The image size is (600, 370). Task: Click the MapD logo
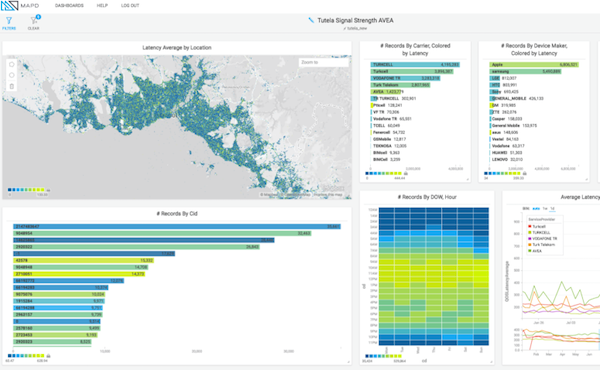point(20,6)
